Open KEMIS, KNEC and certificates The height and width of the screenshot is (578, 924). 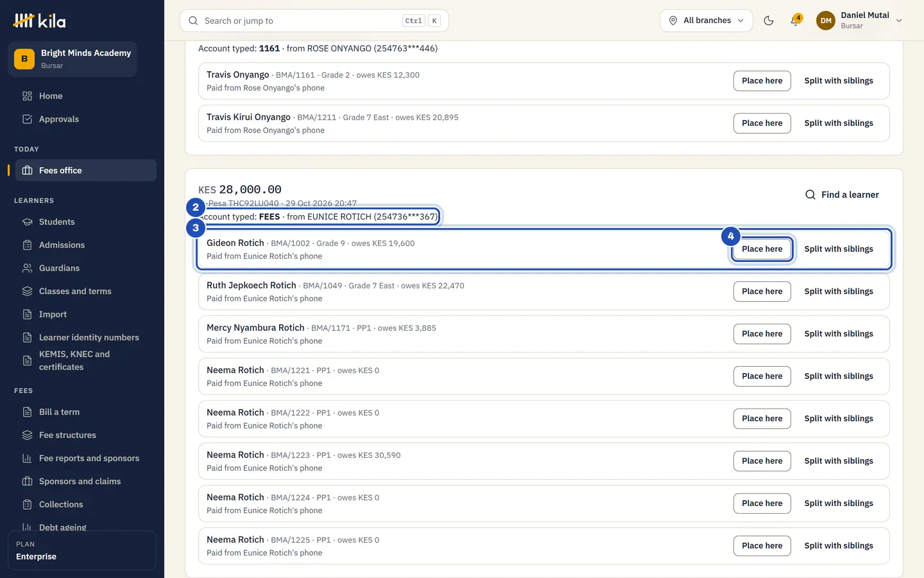[86, 360]
